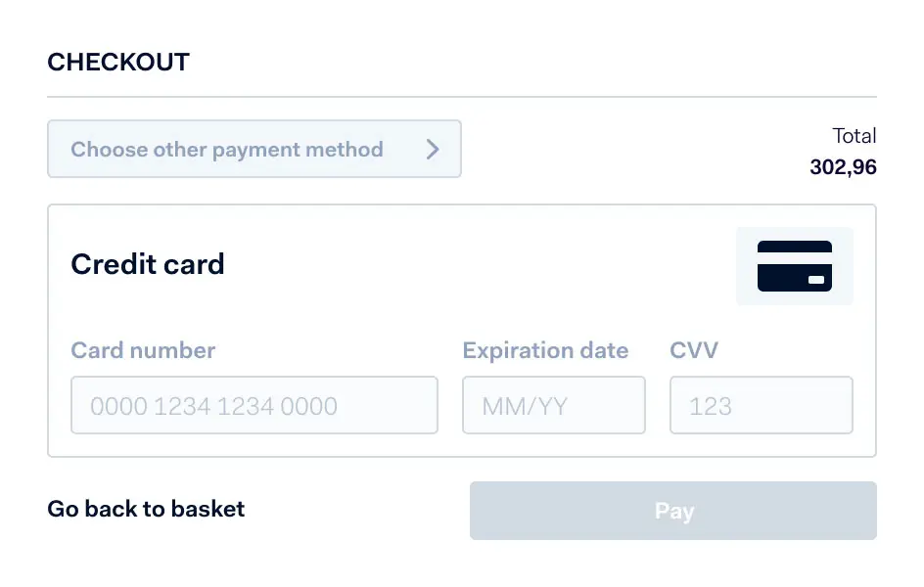Select the dark card graphic in the panel

pos(795,265)
